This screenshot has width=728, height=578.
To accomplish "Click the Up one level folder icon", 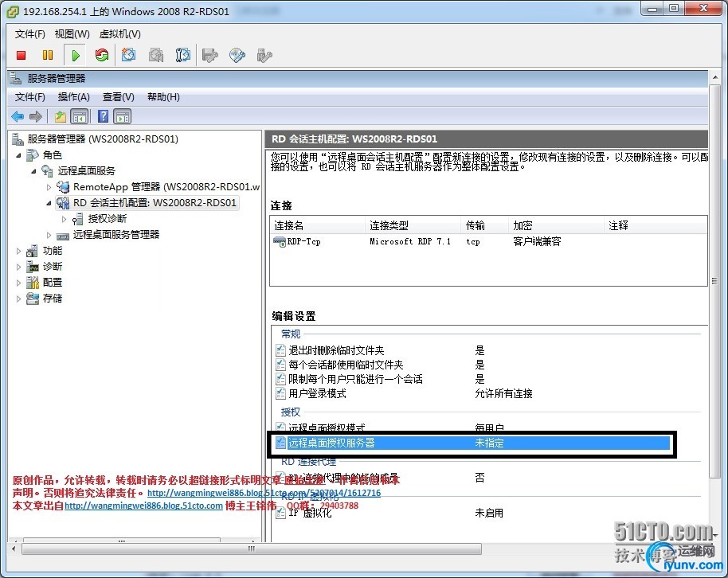I will coord(61,116).
